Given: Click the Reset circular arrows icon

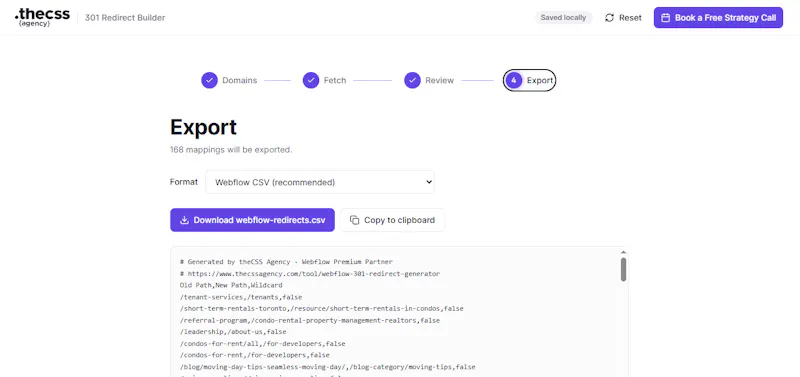Looking at the screenshot, I should point(609,18).
